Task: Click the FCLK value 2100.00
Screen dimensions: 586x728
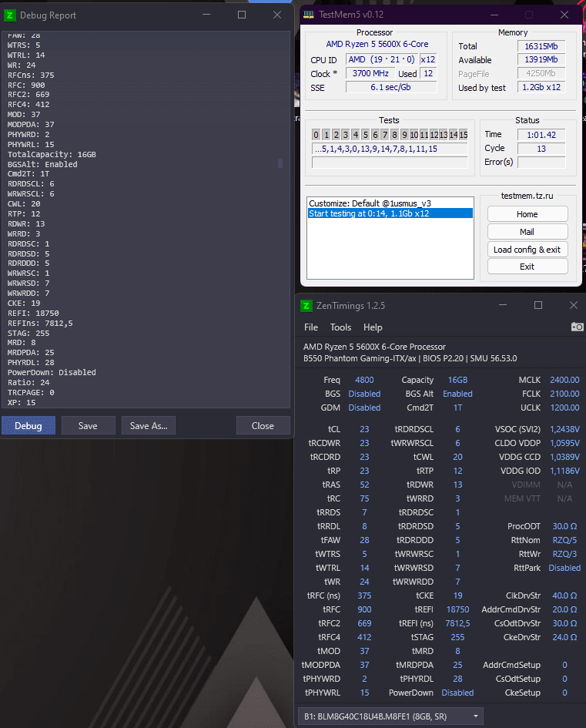Action: tap(564, 394)
